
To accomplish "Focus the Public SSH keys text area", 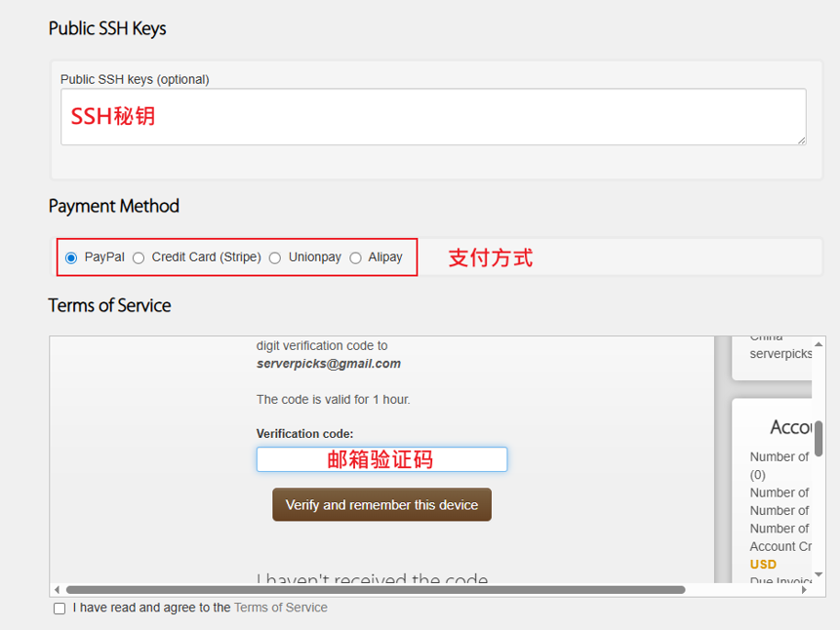I will [433, 117].
